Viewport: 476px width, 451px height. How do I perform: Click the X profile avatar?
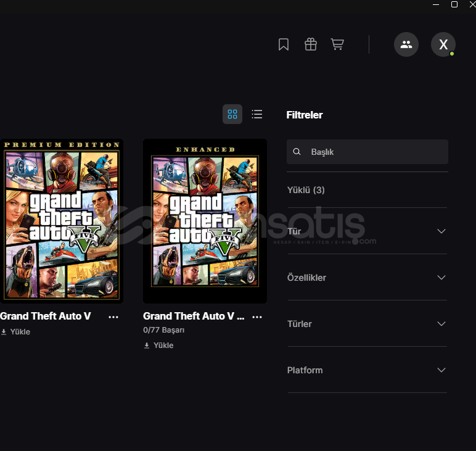(x=443, y=44)
